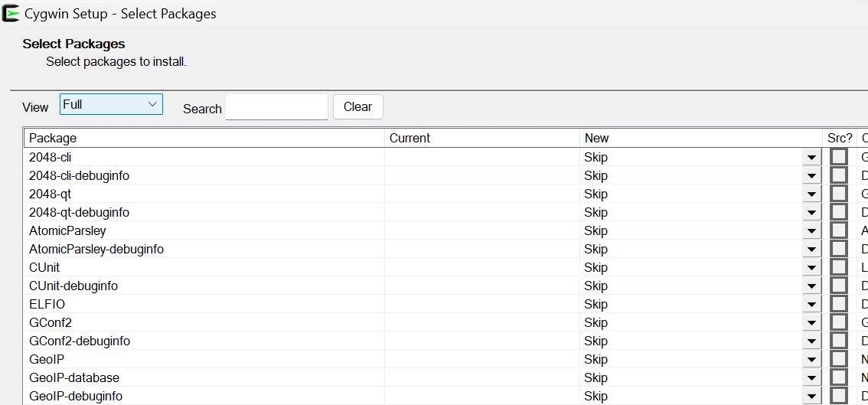
Task: Enable source checkbox for CUnit
Action: pyautogui.click(x=839, y=267)
